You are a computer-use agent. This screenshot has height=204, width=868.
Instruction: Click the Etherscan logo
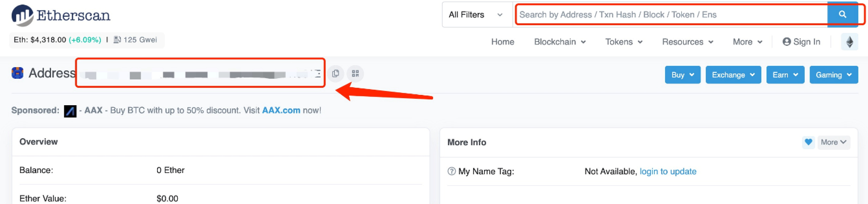61,15
